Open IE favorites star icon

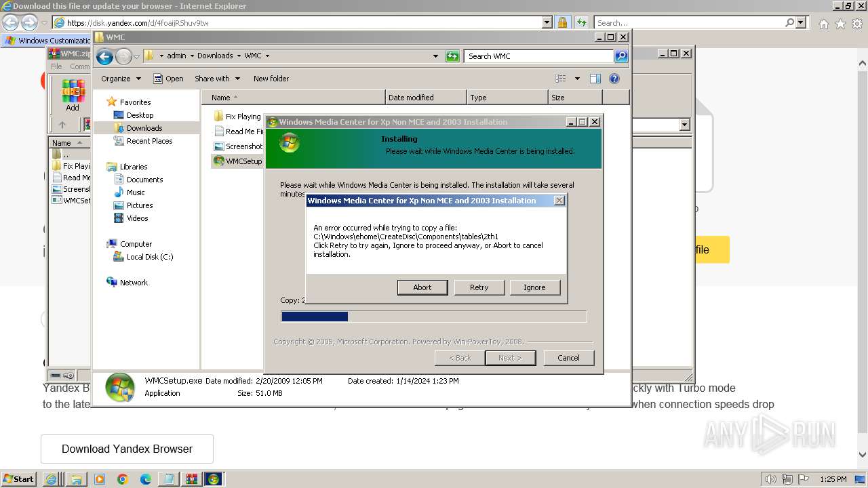pos(840,24)
